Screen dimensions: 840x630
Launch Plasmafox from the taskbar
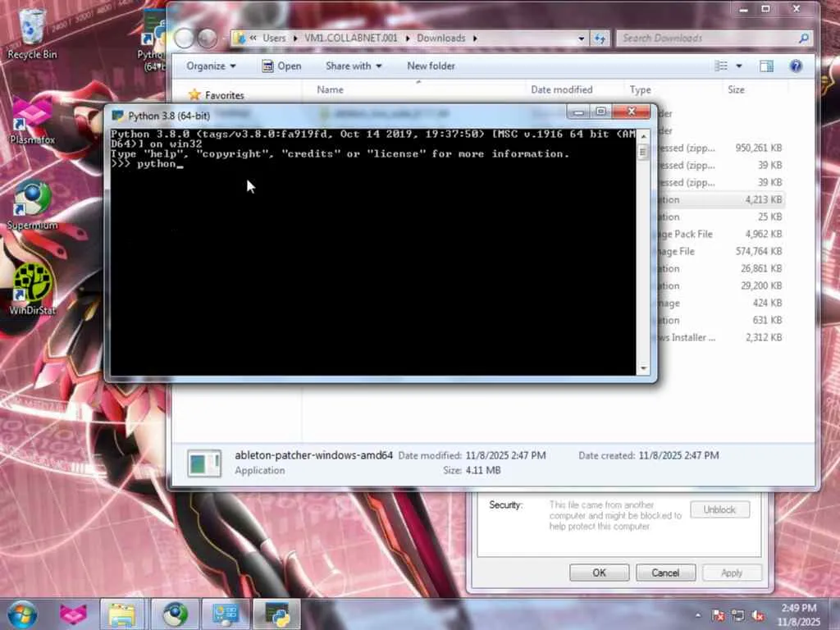pos(73,614)
